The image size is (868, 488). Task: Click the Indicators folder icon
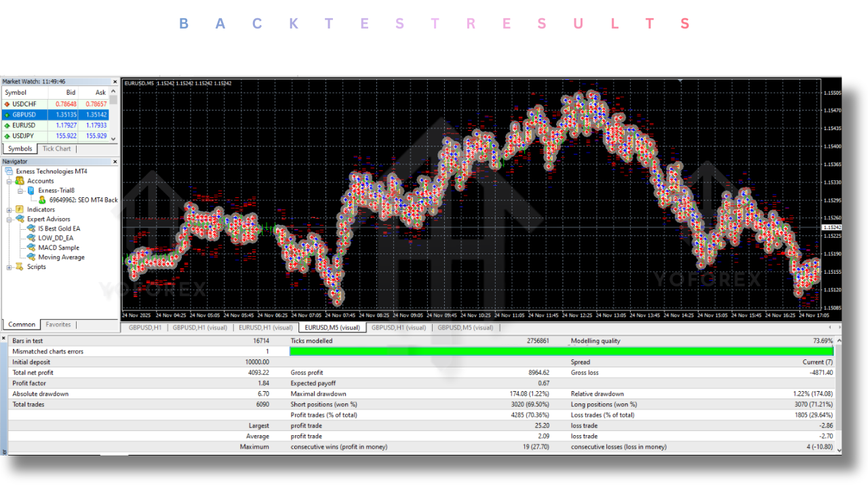20,209
